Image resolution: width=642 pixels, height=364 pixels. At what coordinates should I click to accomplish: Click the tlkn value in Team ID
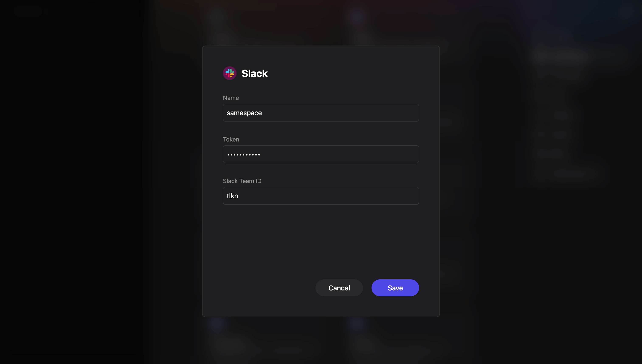point(232,196)
